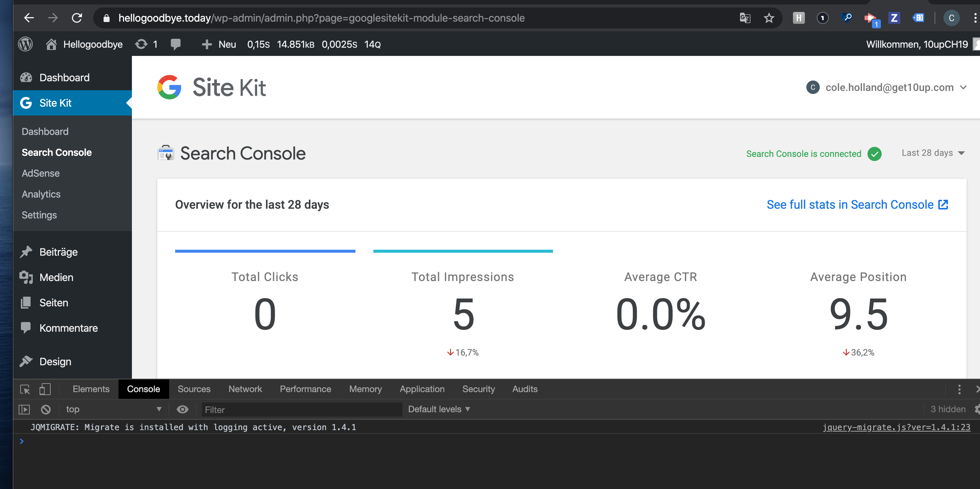Image resolution: width=980 pixels, height=489 pixels.
Task: Open the WordPress Dashboard menu
Action: pos(72,78)
